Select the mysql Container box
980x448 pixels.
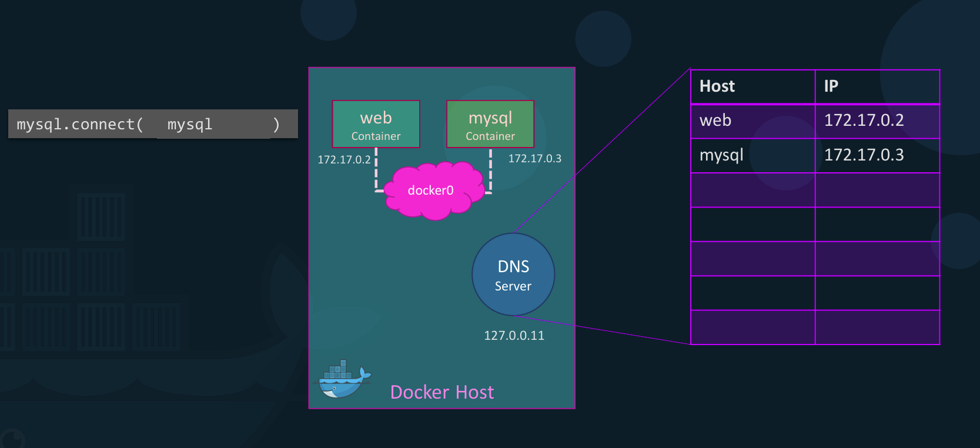tap(490, 124)
